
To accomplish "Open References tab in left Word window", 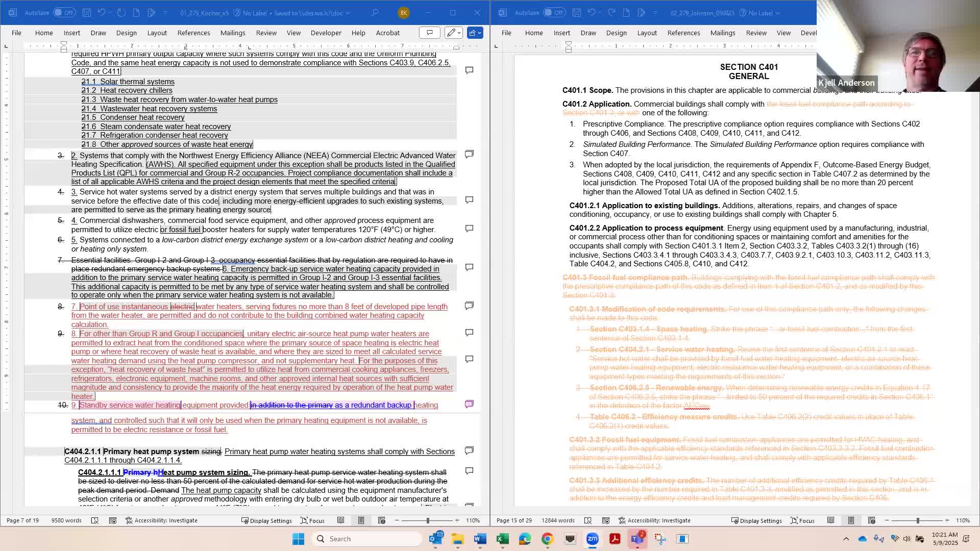I will pyautogui.click(x=193, y=33).
